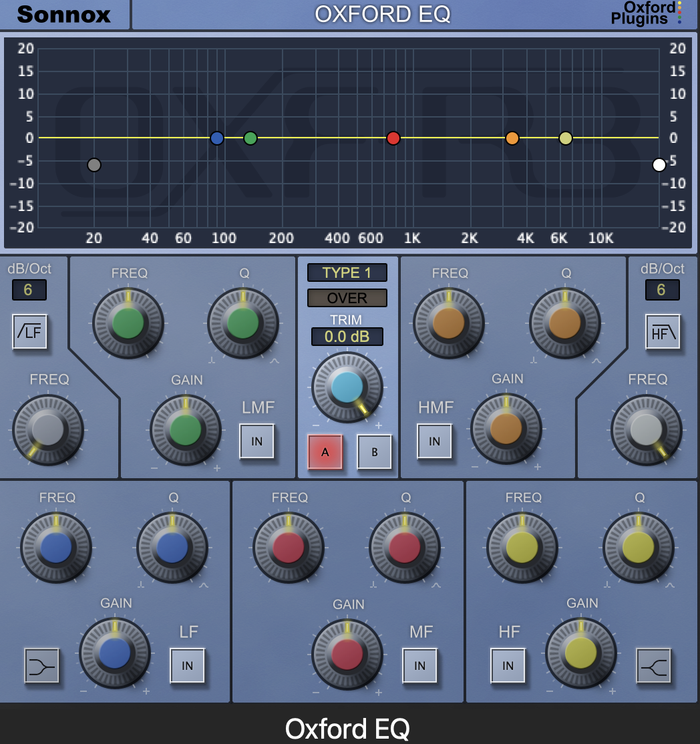Click the red MF Q knob
The width and height of the screenshot is (700, 744).
[x=405, y=548]
